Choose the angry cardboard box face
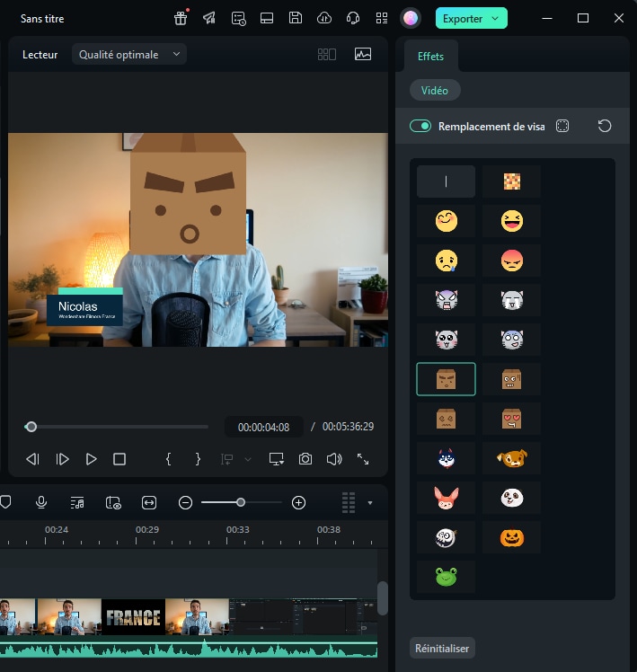 (x=446, y=379)
